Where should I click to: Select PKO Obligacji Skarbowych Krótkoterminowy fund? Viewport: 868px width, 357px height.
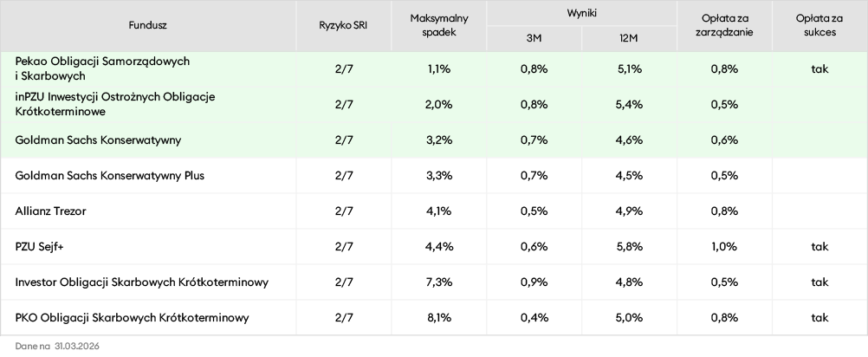(133, 318)
